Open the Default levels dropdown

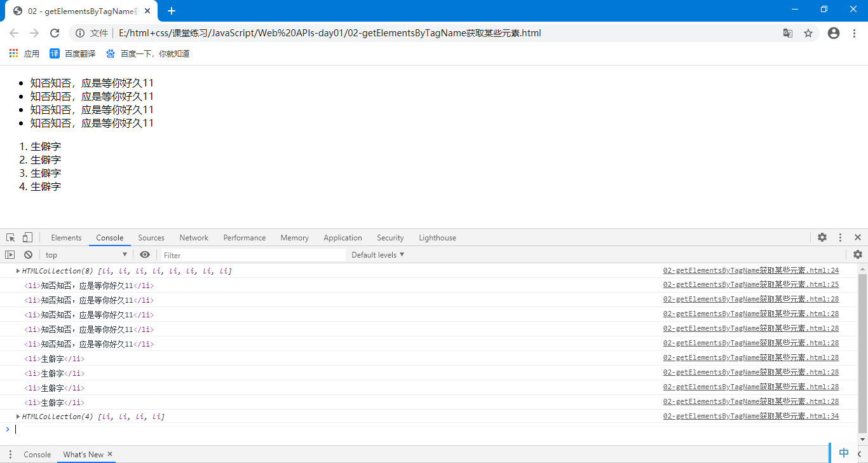(x=377, y=254)
